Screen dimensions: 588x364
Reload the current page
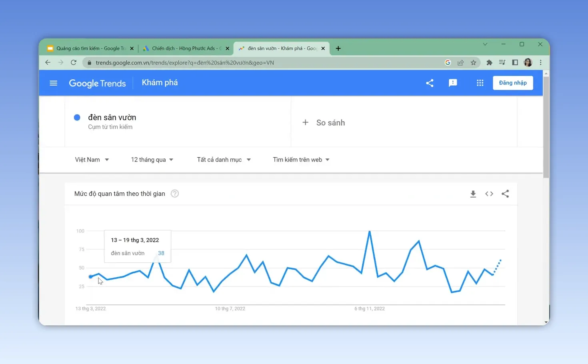(74, 62)
